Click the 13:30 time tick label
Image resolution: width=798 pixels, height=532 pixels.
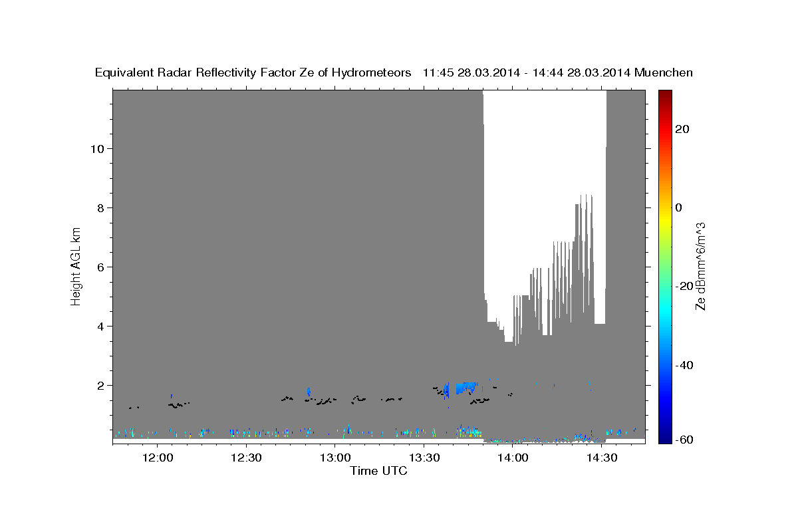coord(424,458)
